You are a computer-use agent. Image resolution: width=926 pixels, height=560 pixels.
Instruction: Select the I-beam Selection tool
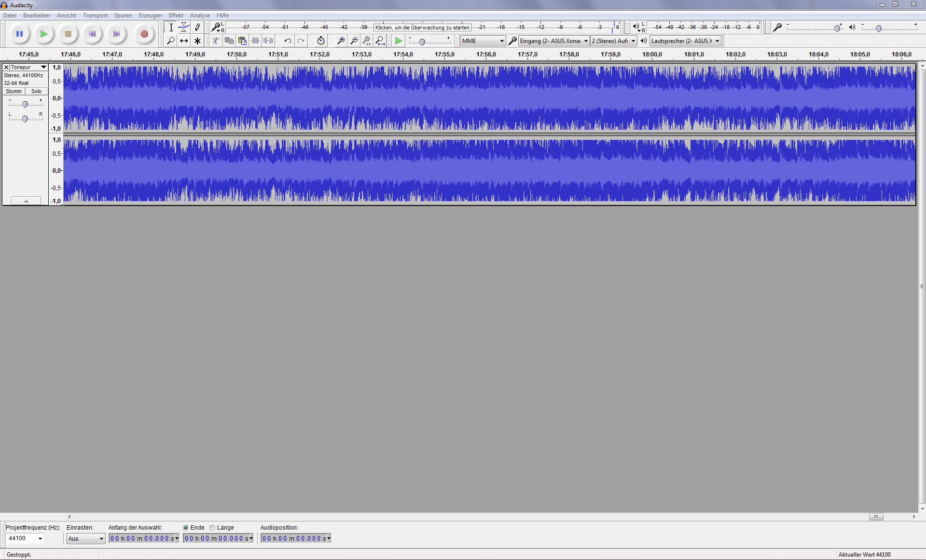pyautogui.click(x=171, y=27)
